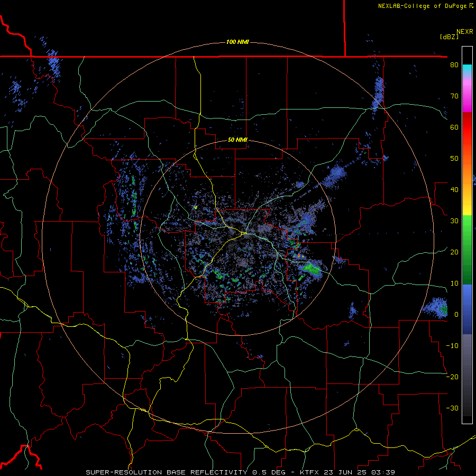Screen dimensions: 476x476
Task: Click the small yellow echo northwest of radar
Action: point(196,208)
